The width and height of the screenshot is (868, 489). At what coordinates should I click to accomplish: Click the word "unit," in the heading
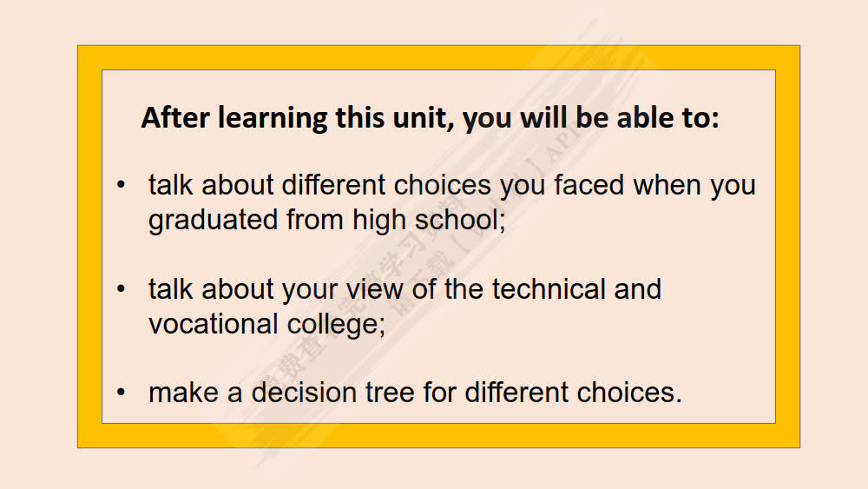tap(420, 117)
